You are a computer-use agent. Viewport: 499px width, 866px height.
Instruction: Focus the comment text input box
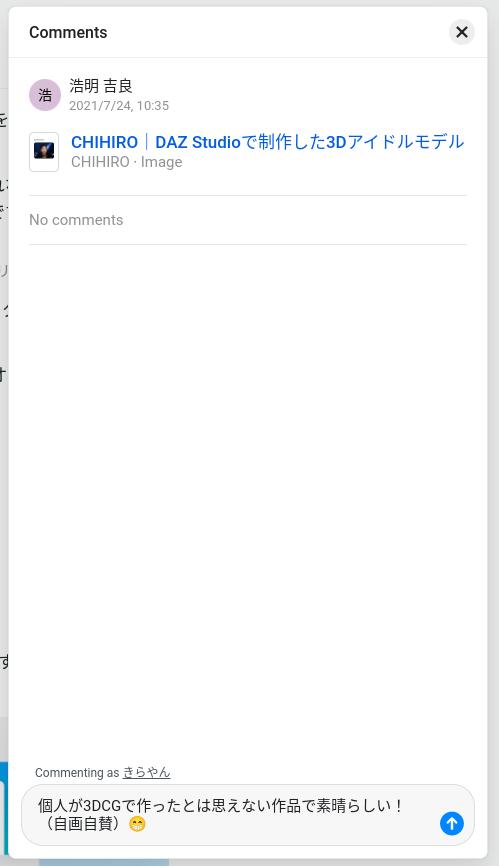248,815
